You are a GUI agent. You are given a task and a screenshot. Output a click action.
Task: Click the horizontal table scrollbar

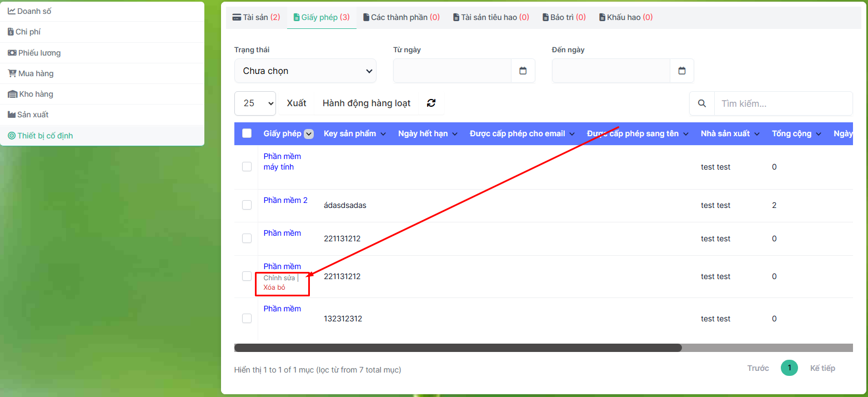[x=458, y=348]
